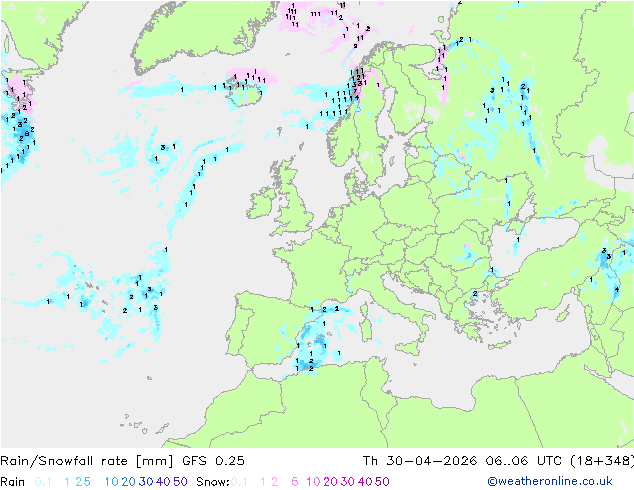Select the snow legend value 40
Viewport: 634px width, 490px height.
click(x=365, y=482)
